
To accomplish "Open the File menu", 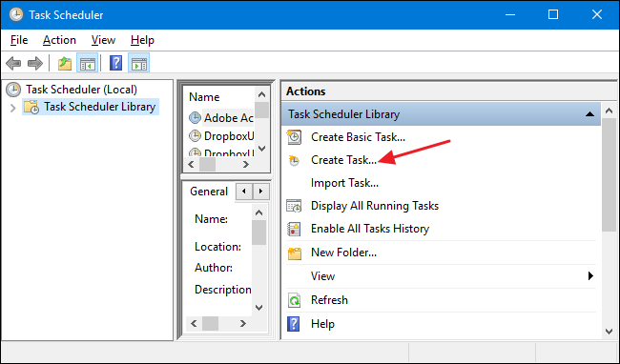I will tap(19, 40).
